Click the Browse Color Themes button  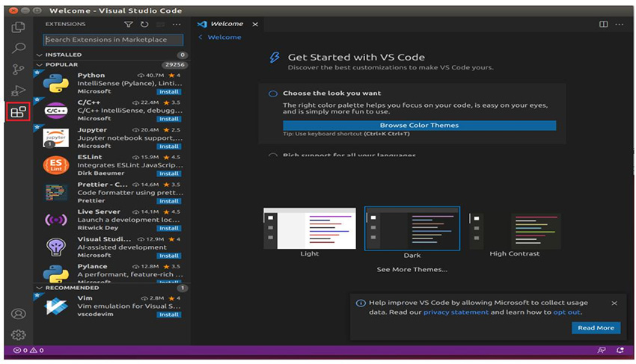[420, 126]
